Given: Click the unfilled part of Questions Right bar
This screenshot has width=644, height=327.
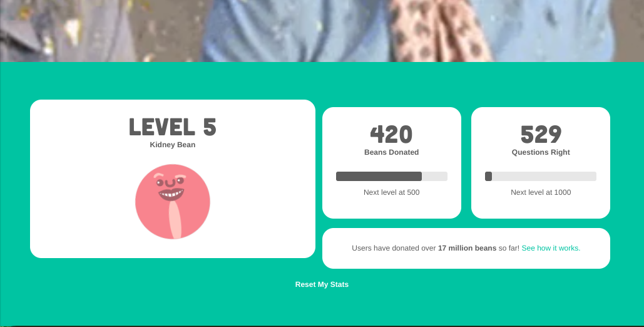Looking at the screenshot, I should click(544, 177).
